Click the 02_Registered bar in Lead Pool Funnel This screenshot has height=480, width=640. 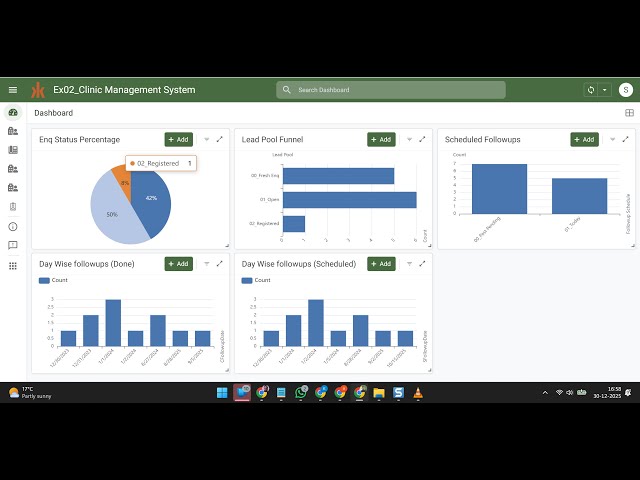[x=294, y=224]
